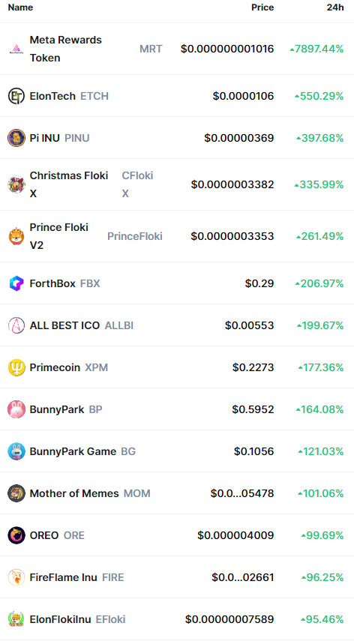Click the ALL BEST ICO logo
354x644 pixels.
coord(16,325)
